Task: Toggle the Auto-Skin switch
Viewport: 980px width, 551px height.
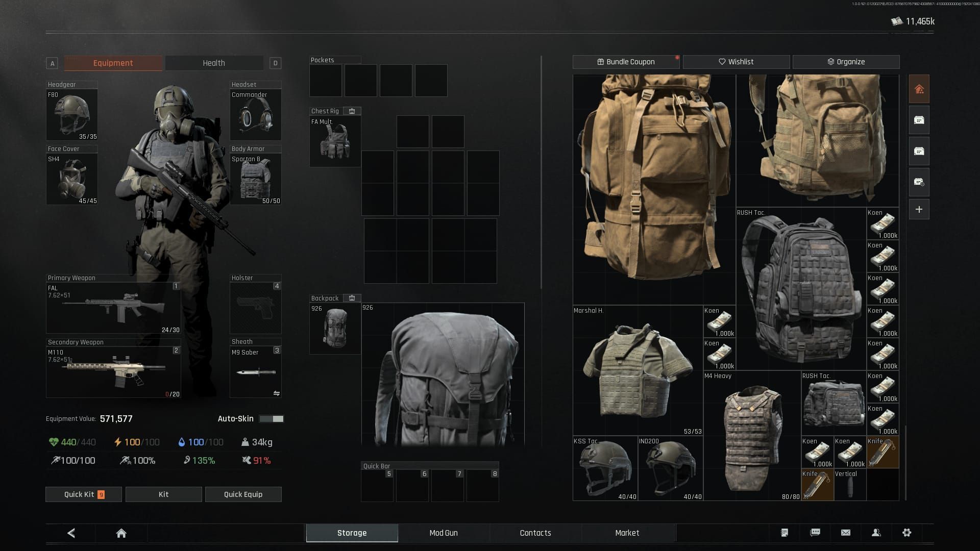Action: [271, 418]
